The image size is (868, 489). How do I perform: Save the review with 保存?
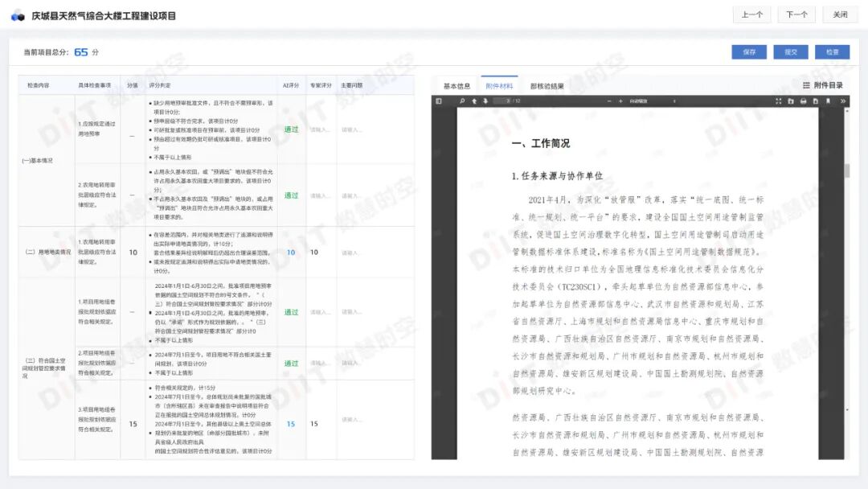pos(749,52)
